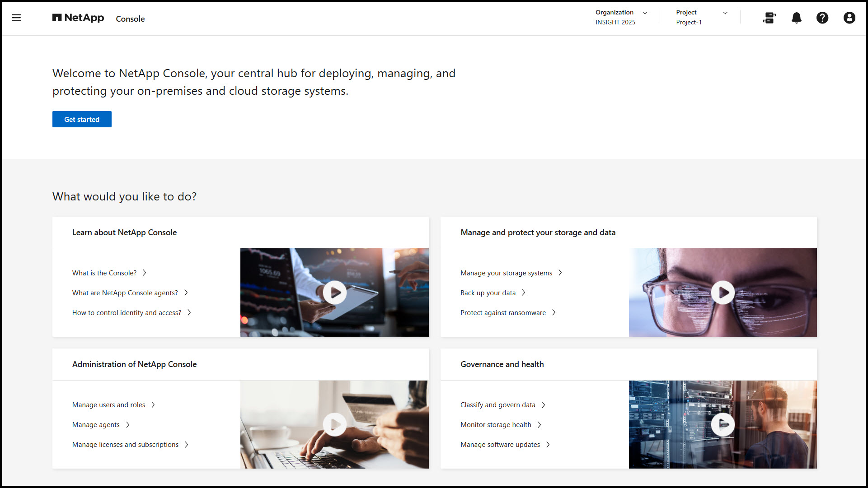Play the Learn about NetApp Console video

pos(334,292)
